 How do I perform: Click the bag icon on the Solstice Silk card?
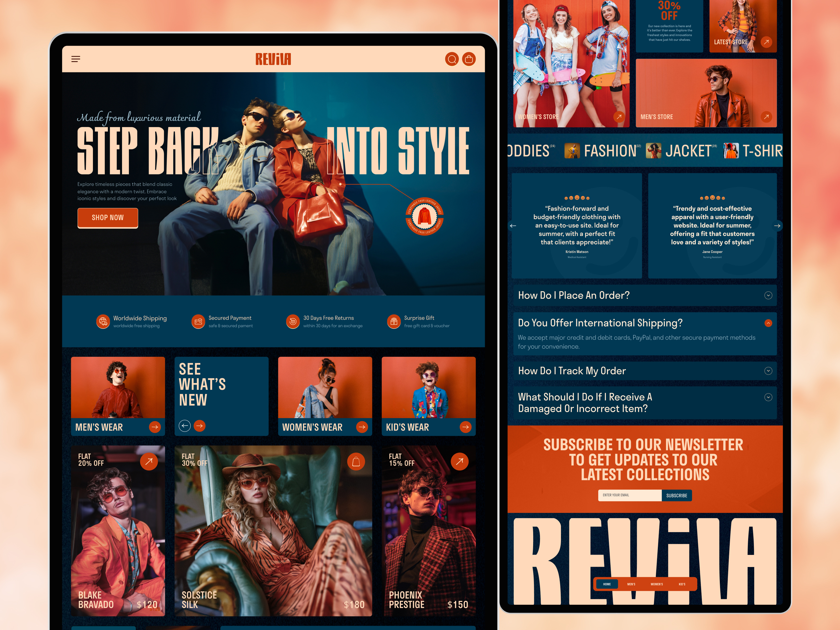(x=356, y=461)
